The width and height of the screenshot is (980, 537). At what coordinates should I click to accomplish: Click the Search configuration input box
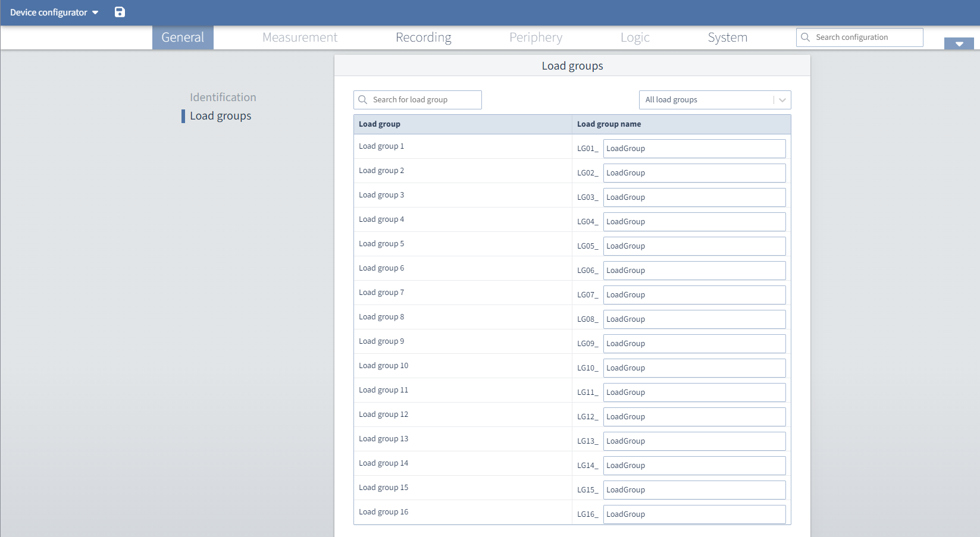coord(863,37)
